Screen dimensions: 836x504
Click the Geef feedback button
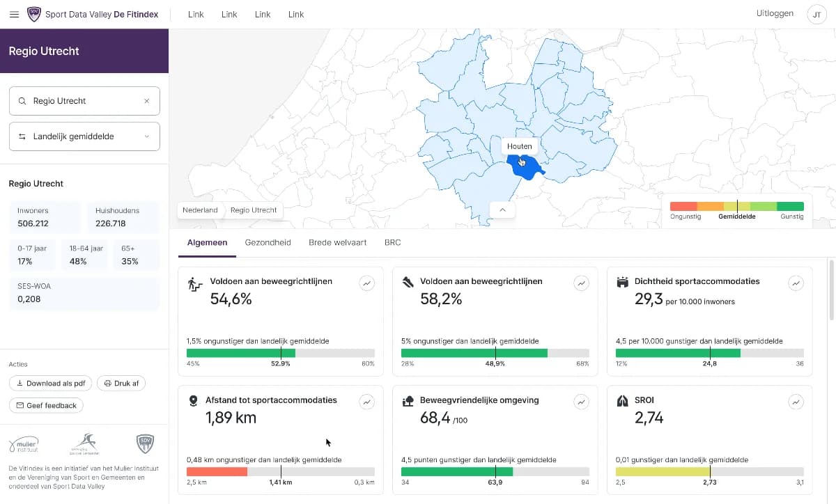pyautogui.click(x=46, y=405)
